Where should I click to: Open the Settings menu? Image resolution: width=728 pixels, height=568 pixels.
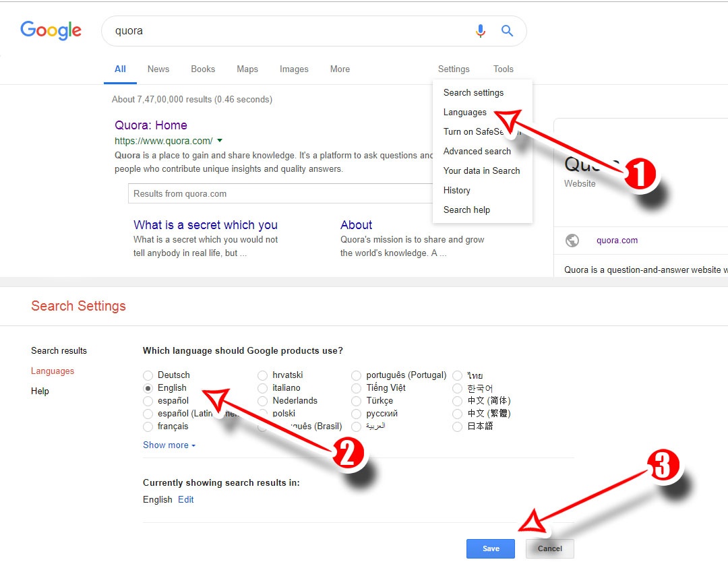(454, 69)
